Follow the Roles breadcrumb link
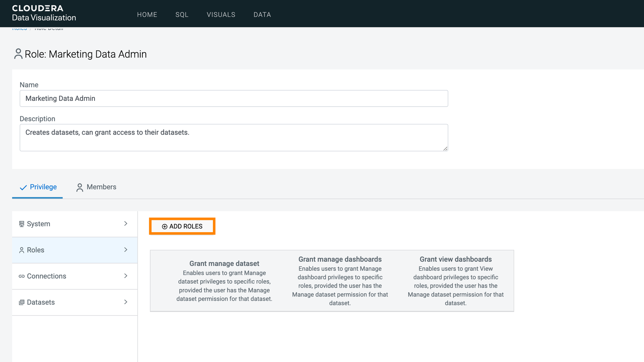The height and width of the screenshot is (362, 644). click(x=20, y=29)
